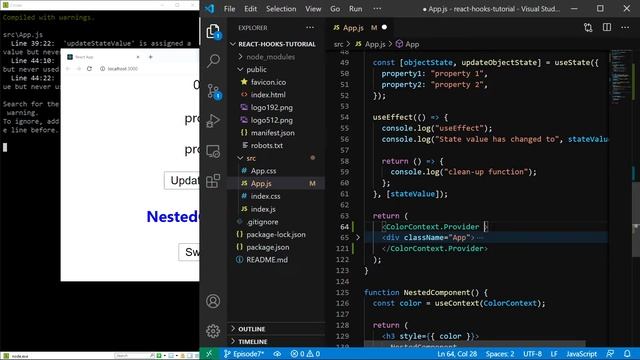Change the JavaScript language mode
Image resolution: width=640 pixels, height=360 pixels.
581,354
